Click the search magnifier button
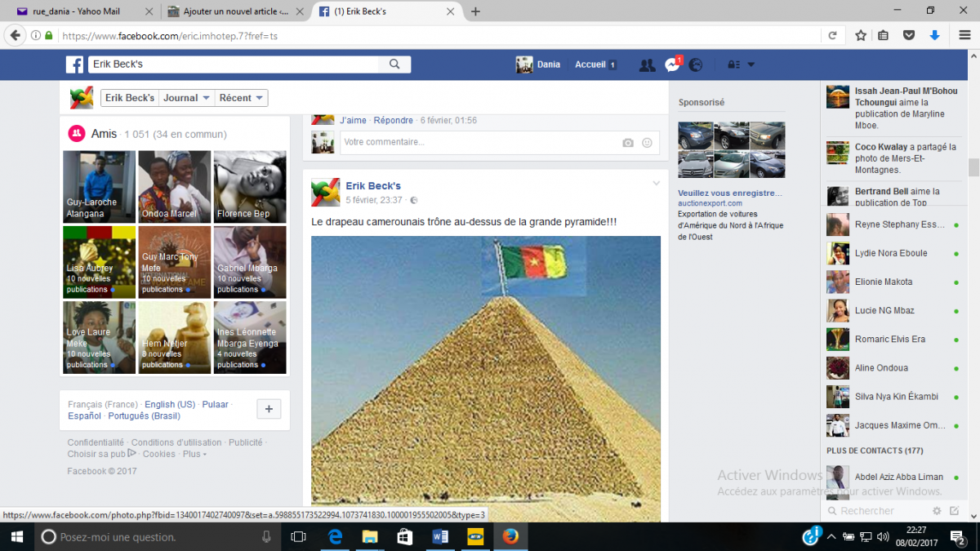 (394, 64)
